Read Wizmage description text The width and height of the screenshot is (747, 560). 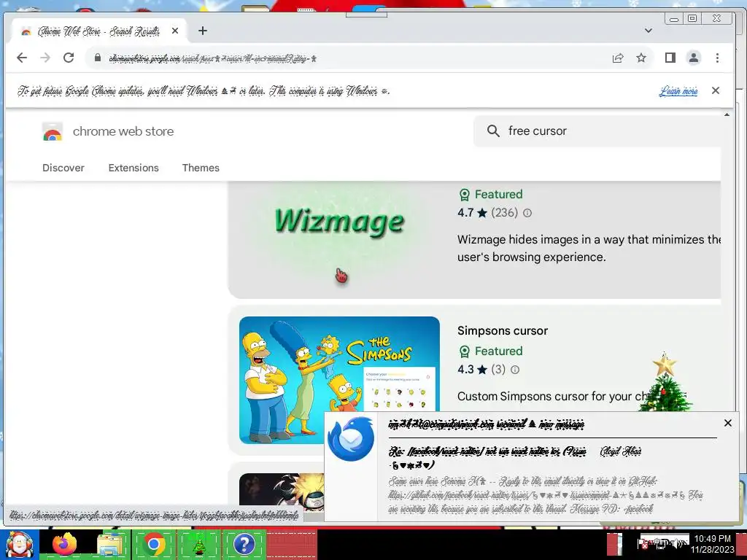589,248
